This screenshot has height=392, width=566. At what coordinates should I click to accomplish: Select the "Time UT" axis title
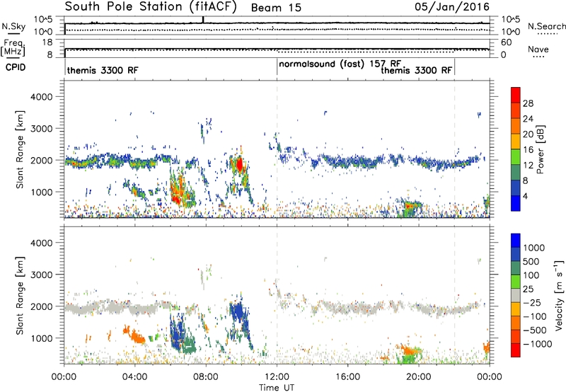tap(277, 388)
